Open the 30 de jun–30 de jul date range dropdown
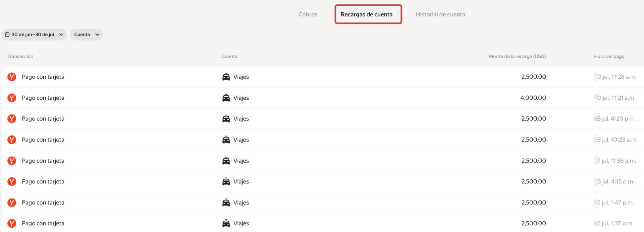 click(34, 35)
